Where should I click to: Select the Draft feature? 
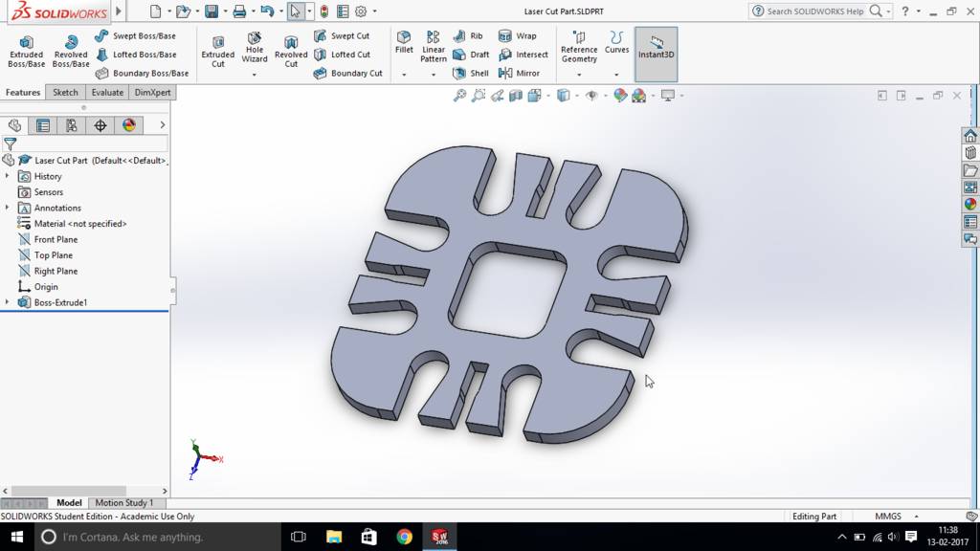[471, 55]
